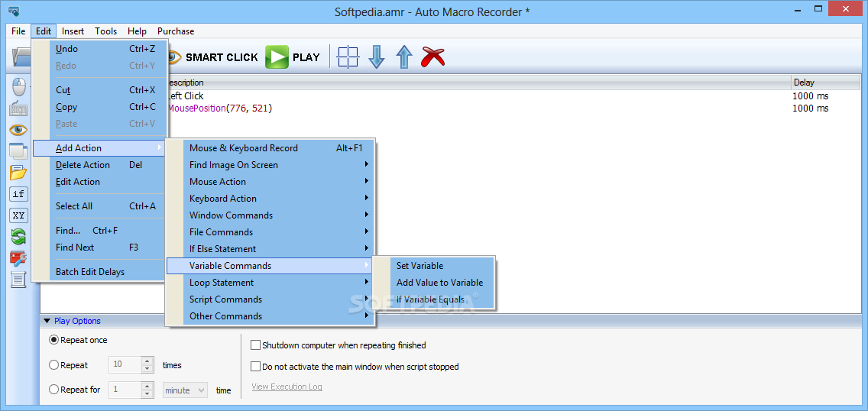Viewport: 868px width, 411px height.
Task: Click the window commands sidebar icon
Action: [19, 151]
